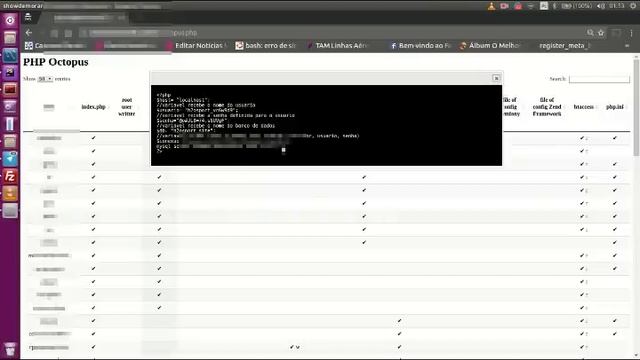
Task: Click the '$host= "localhost";' code line
Action: [183, 100]
